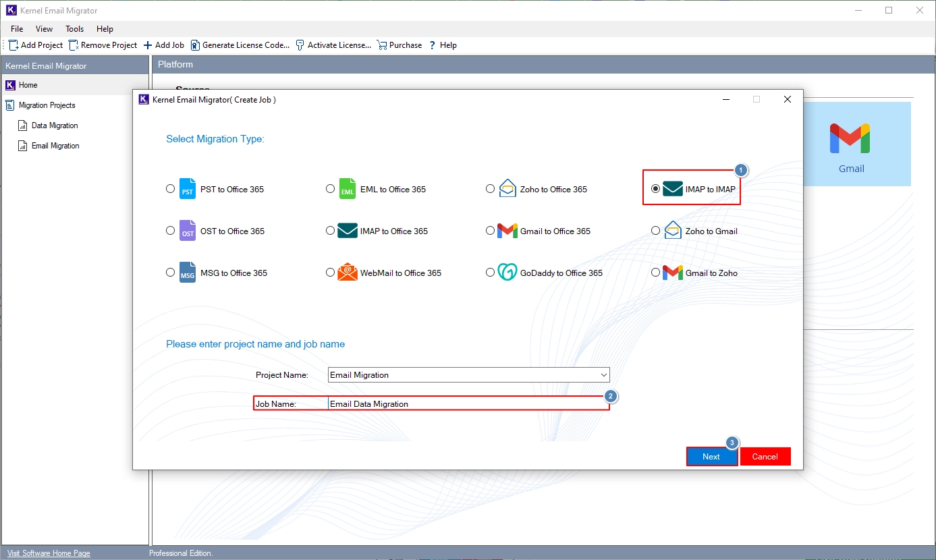Select the EML to Office 365 radio button

click(331, 189)
